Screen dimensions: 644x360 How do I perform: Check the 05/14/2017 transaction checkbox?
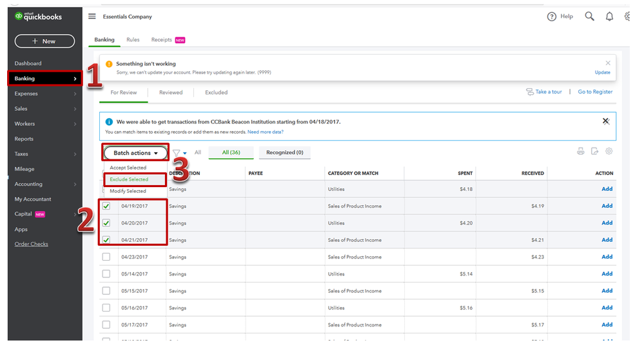pyautogui.click(x=106, y=274)
